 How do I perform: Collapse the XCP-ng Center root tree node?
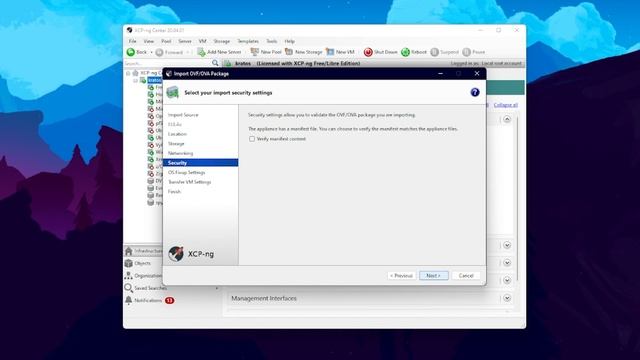[128, 73]
